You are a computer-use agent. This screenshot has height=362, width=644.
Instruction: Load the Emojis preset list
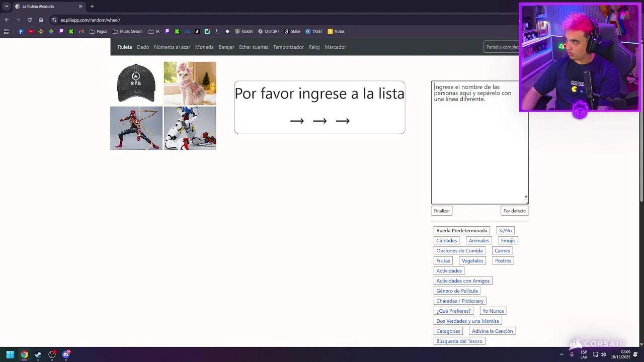(508, 240)
